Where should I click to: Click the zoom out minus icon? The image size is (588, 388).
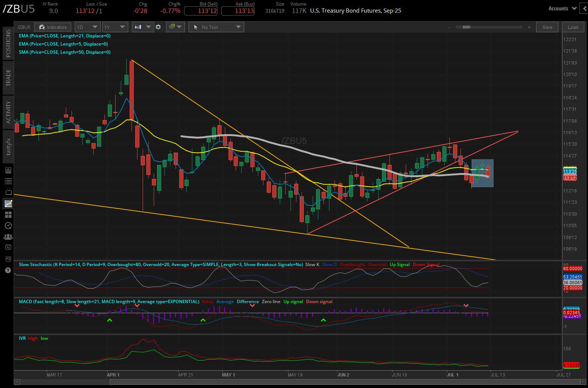tap(449, 27)
